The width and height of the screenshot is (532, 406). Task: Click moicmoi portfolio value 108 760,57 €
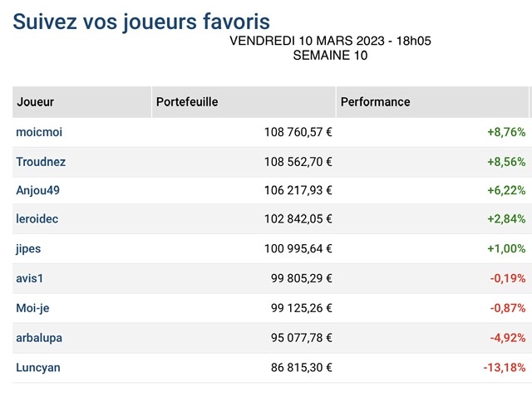tap(298, 132)
